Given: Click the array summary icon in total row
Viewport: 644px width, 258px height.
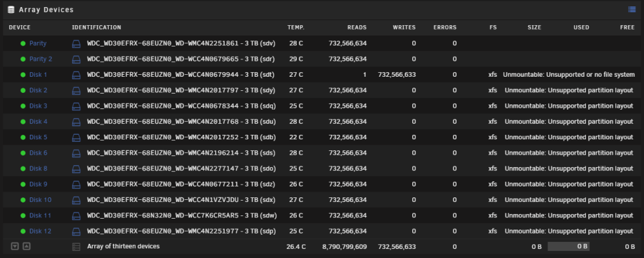Looking at the screenshot, I should coord(77,247).
